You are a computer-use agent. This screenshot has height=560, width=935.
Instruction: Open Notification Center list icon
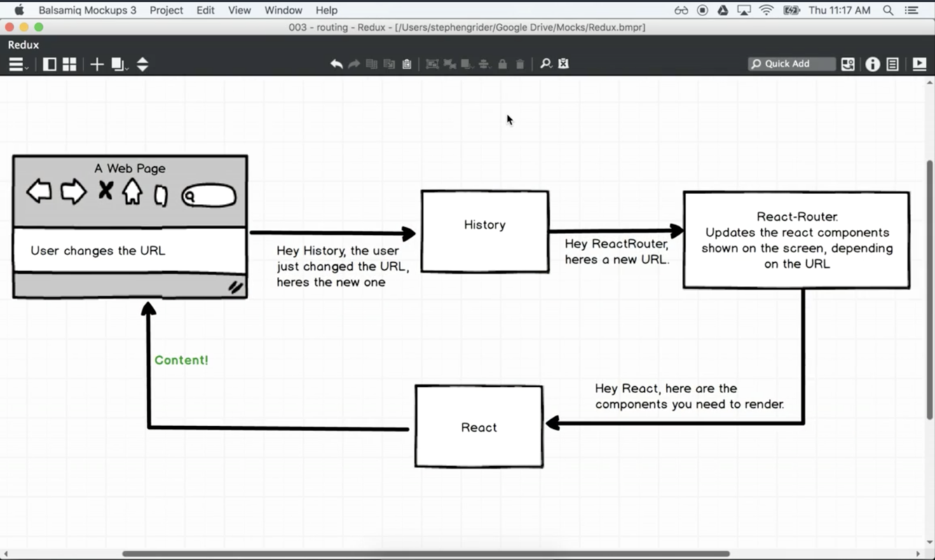pos(911,10)
